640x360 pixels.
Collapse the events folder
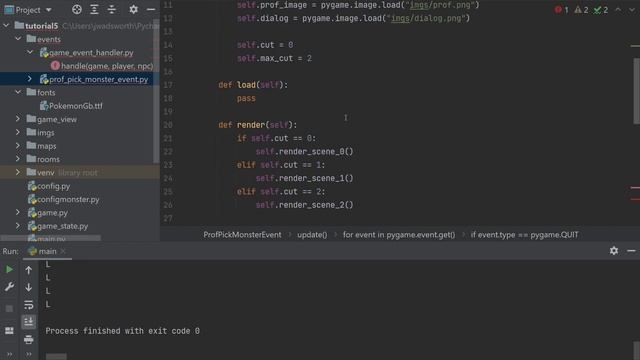click(x=18, y=39)
